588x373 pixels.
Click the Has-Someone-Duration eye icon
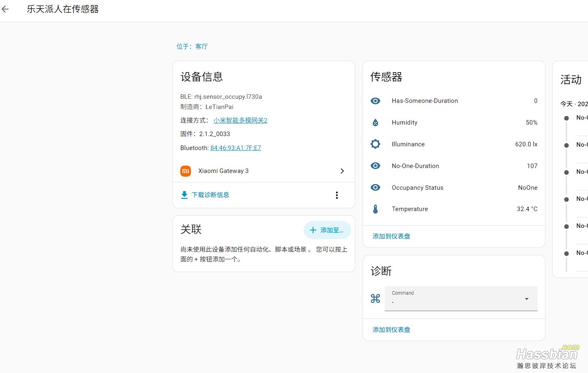coord(375,101)
